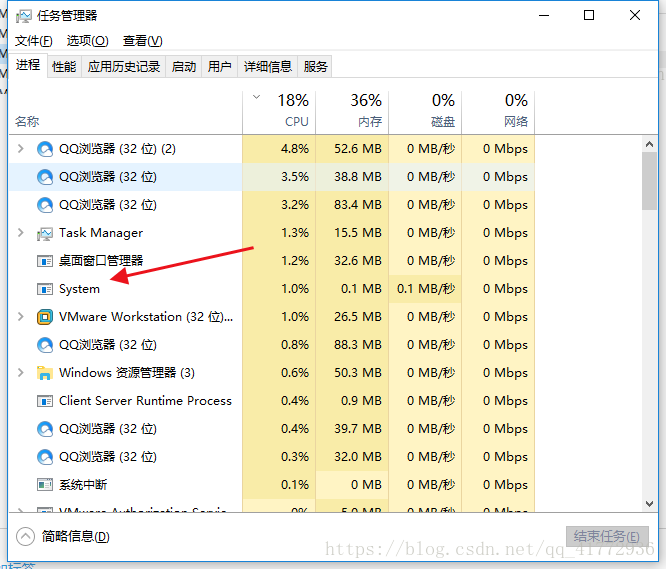Click the 0.8% CPU value

coord(295,345)
